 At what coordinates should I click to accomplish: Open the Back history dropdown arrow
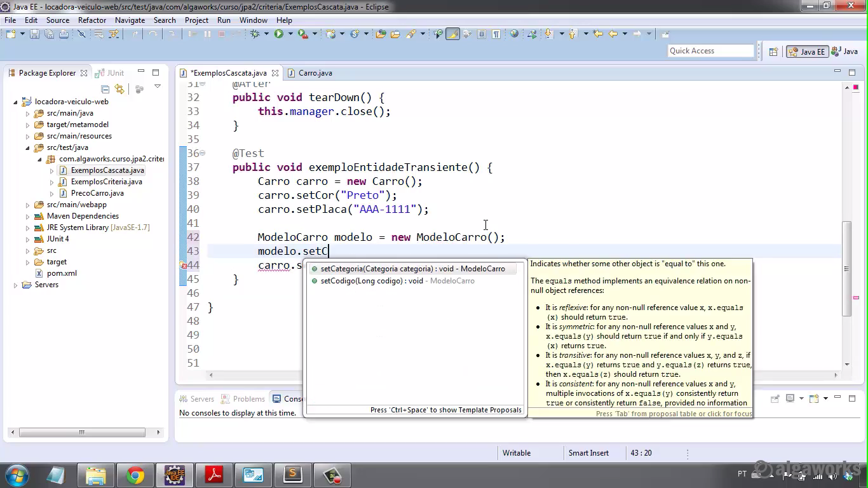click(625, 34)
